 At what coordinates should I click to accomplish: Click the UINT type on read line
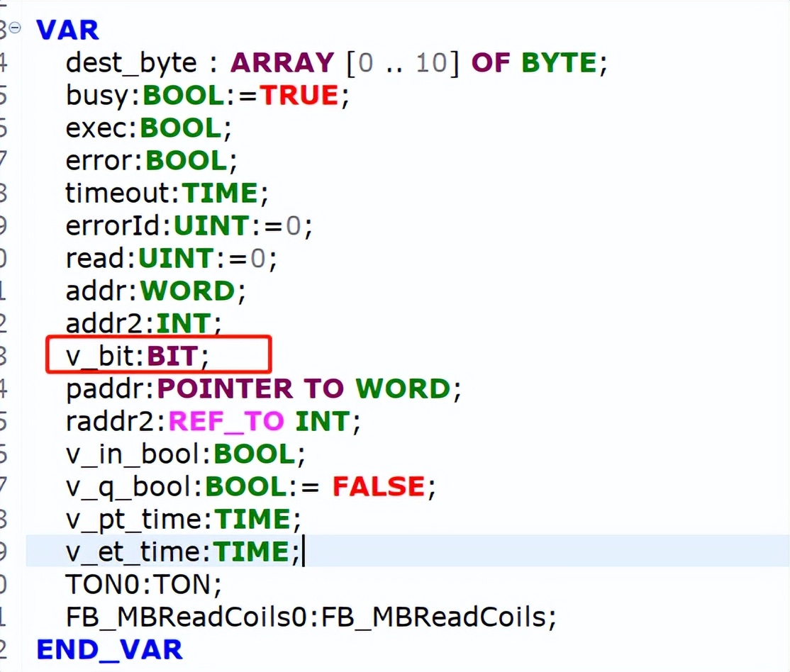pos(176,259)
